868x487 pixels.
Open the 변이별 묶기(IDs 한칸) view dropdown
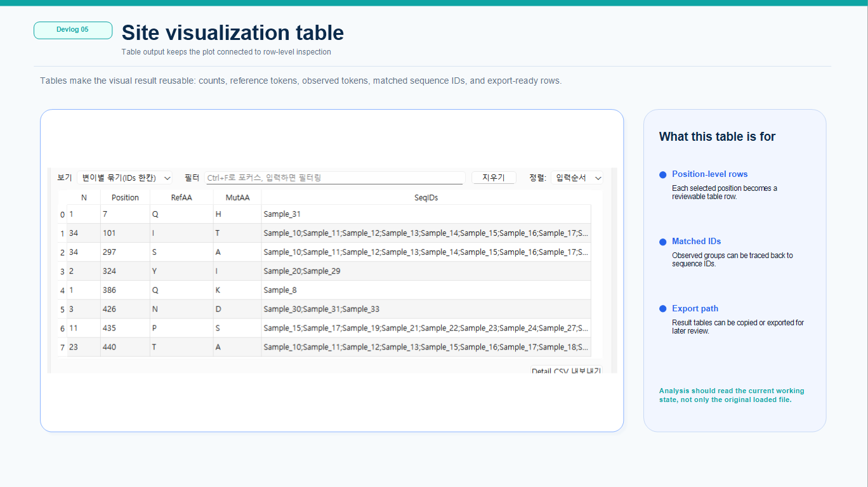pos(126,178)
